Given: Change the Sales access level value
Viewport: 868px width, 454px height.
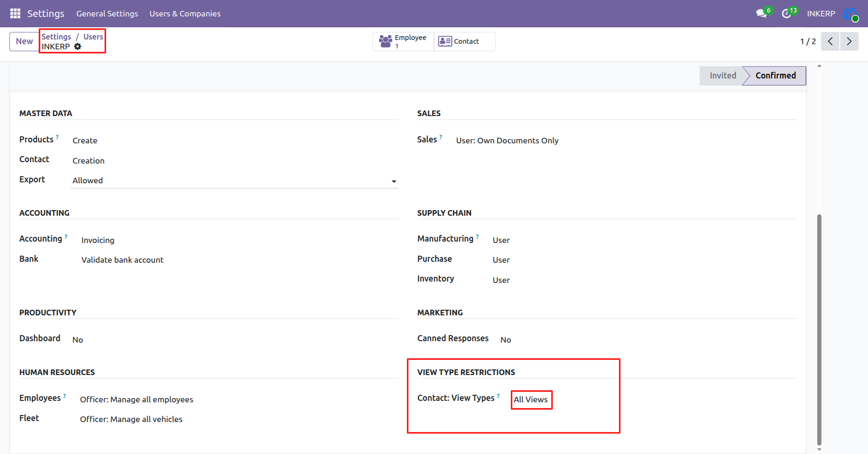Looking at the screenshot, I should (x=507, y=141).
